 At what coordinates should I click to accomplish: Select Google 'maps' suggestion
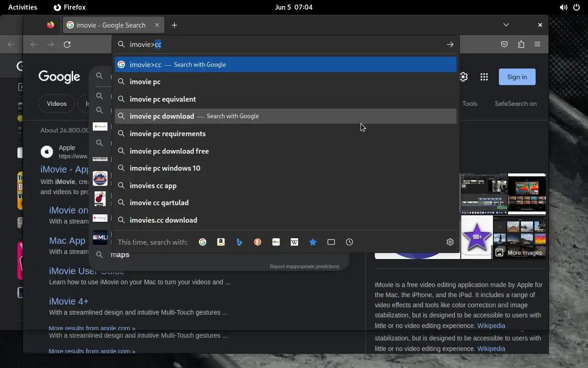(x=120, y=254)
